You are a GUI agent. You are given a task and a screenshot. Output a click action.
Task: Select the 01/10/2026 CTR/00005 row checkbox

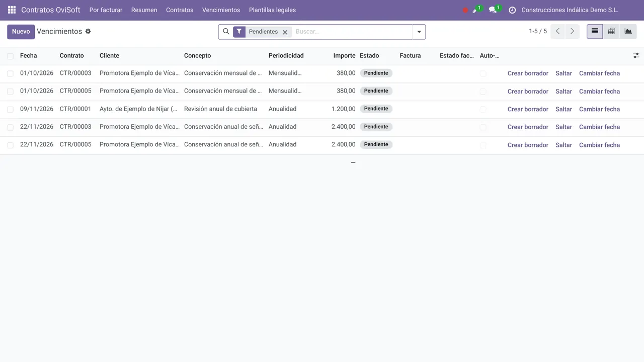coord(10,92)
